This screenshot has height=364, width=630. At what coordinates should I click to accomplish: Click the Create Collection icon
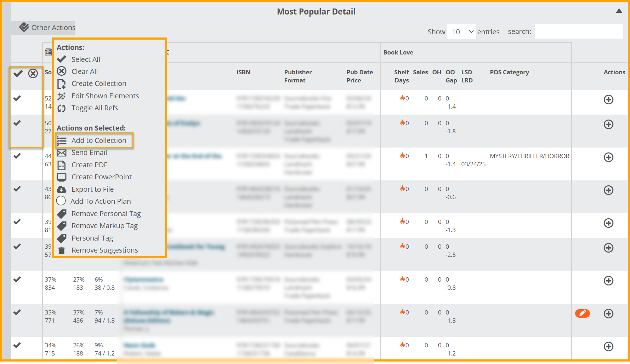coord(62,84)
